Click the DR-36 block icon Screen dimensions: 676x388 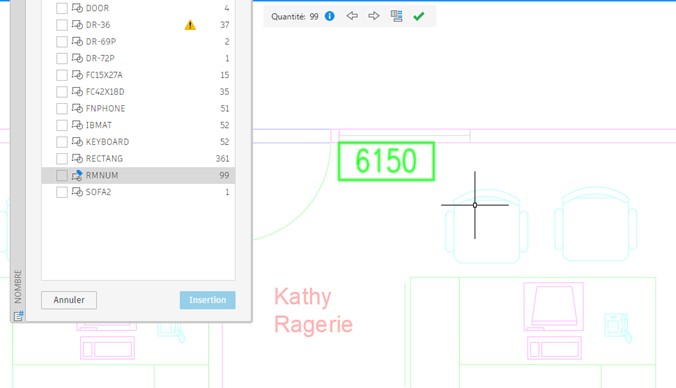tap(77, 25)
